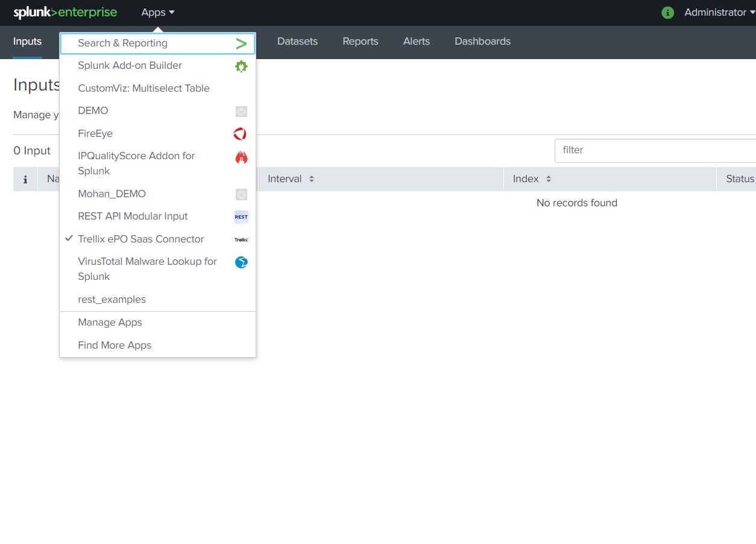Click the REST badge icon

point(241,217)
